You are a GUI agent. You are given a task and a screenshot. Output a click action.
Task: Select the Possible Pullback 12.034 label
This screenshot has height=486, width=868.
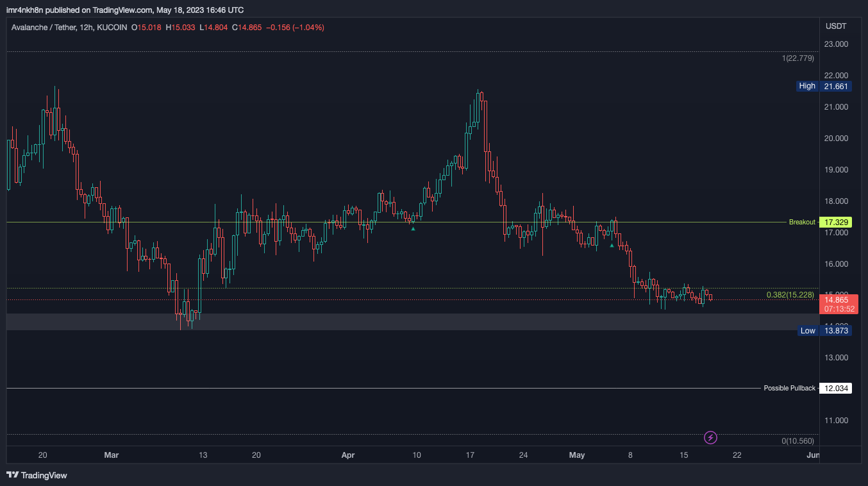[x=807, y=389]
